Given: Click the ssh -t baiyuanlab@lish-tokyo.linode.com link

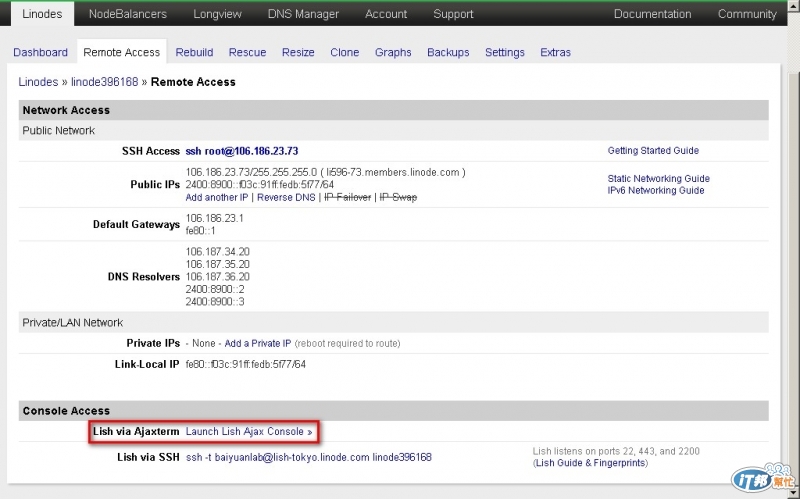Looking at the screenshot, I should point(309,457).
